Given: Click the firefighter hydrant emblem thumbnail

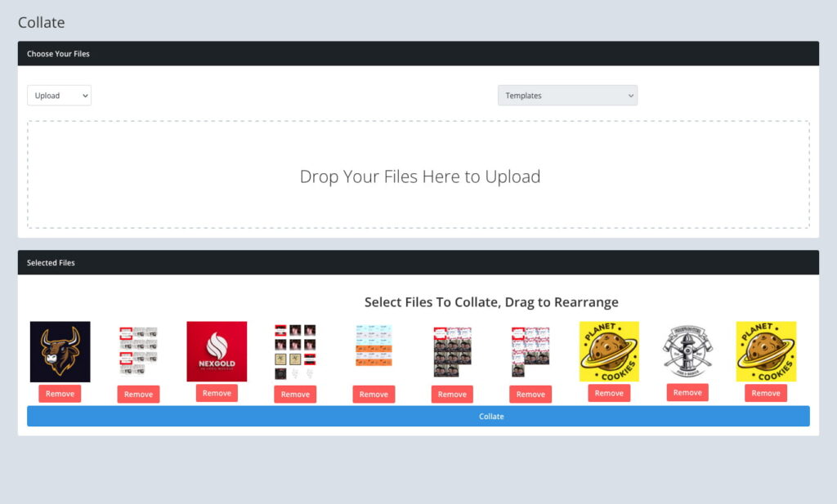Looking at the screenshot, I should [687, 351].
